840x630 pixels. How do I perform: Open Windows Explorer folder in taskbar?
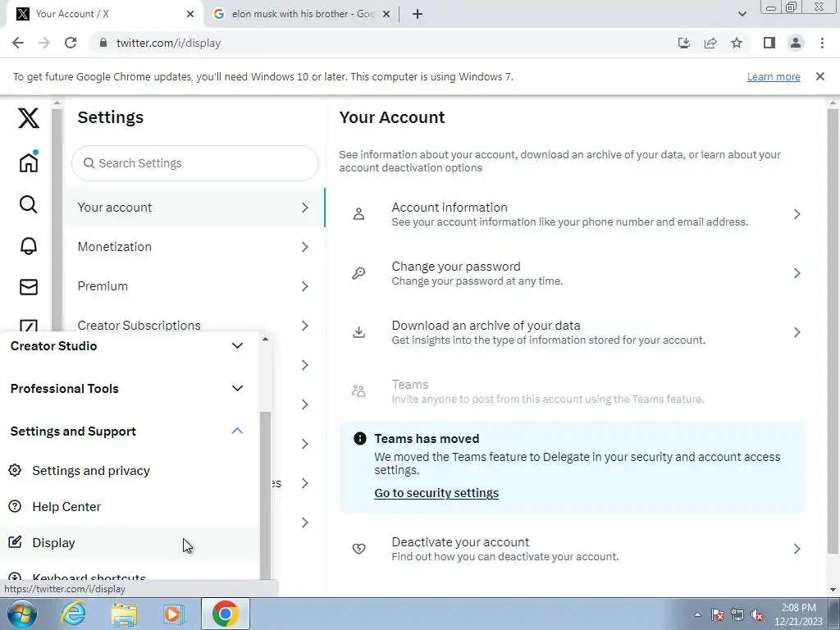point(124,614)
